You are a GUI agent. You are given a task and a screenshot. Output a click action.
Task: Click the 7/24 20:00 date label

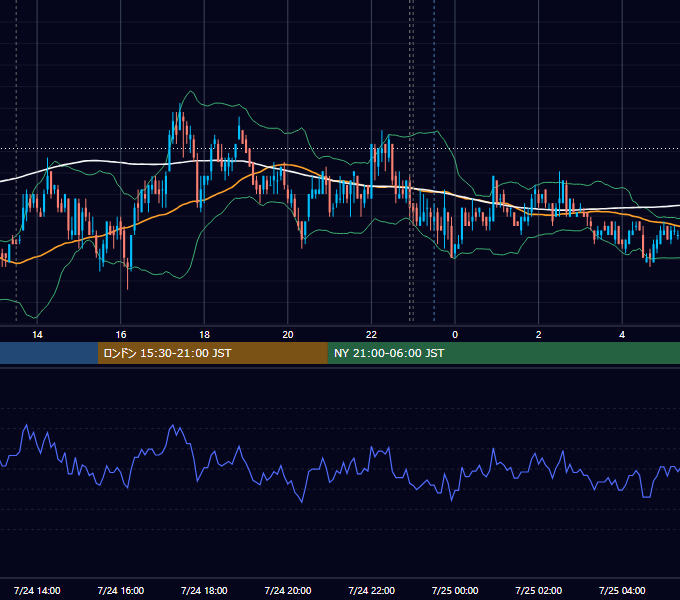288,590
